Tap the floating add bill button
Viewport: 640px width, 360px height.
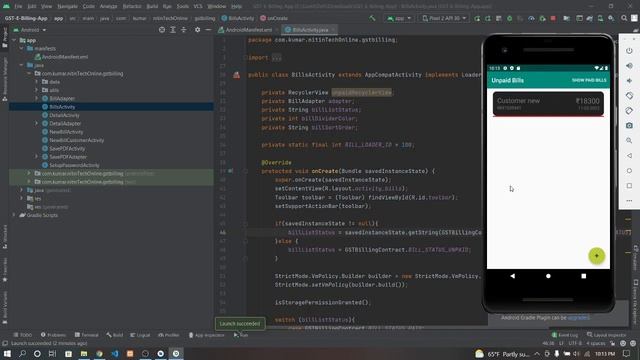point(596,256)
